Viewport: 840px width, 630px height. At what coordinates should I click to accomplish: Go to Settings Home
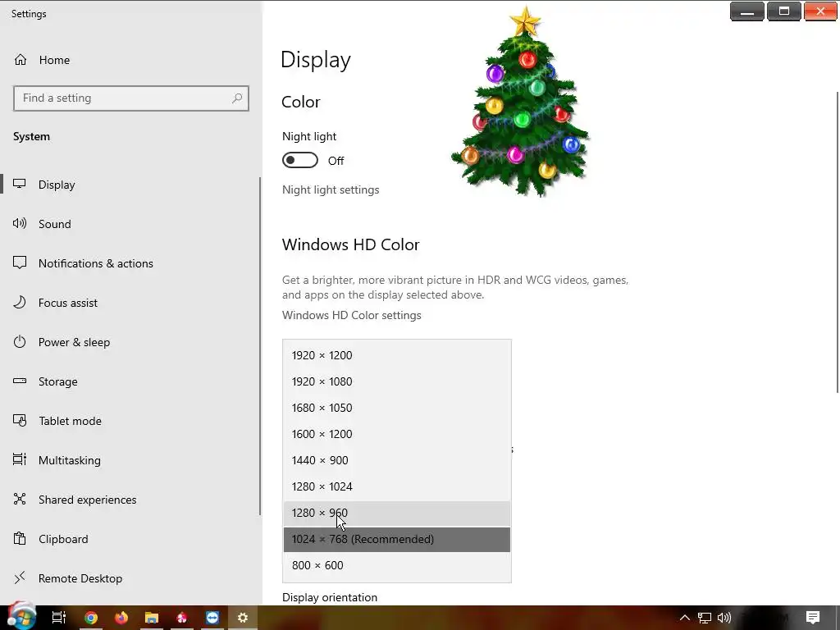(x=42, y=60)
